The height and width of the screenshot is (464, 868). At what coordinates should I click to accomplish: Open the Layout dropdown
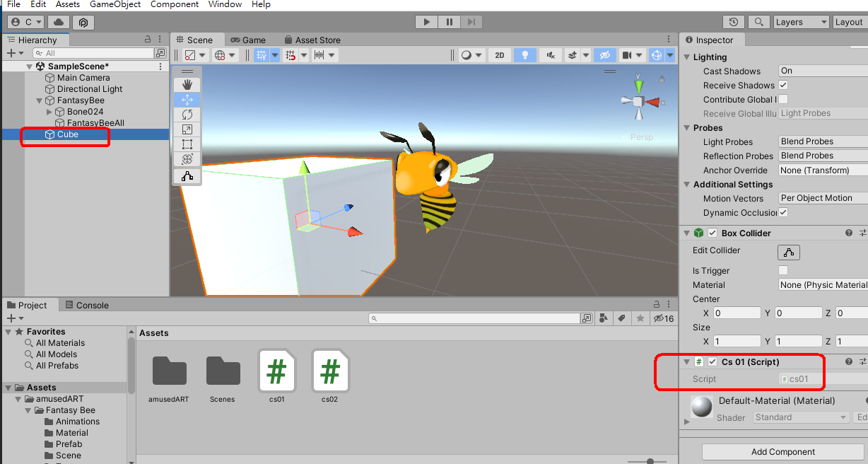(850, 22)
